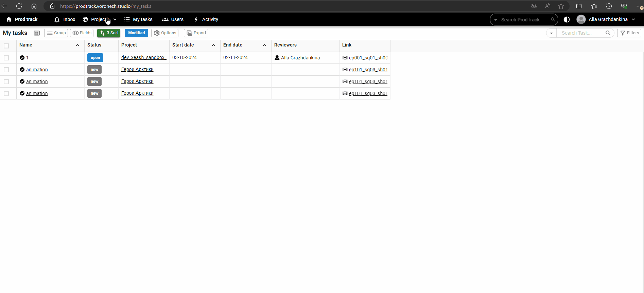This screenshot has width=644, height=293.
Task: Click the blue open status badge
Action: [95, 58]
